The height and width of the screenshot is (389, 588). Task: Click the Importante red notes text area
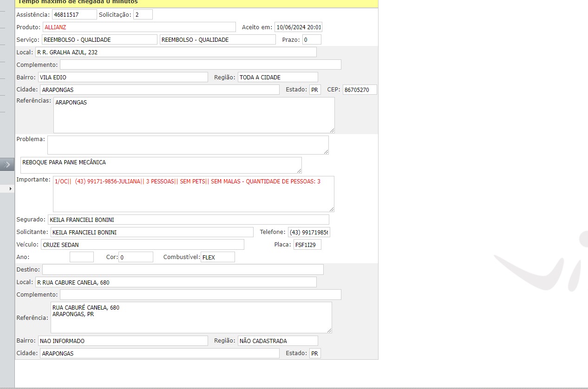point(194,194)
